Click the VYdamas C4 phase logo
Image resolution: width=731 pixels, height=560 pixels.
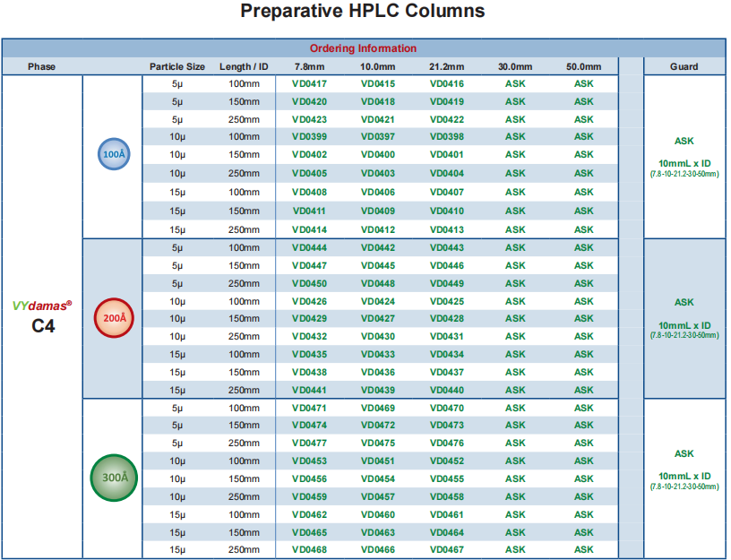(x=42, y=317)
